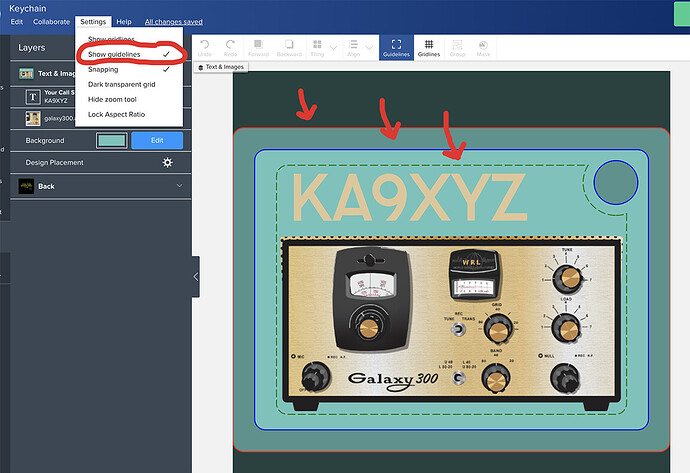
Task: Open the Design Placement gear settings
Action: (x=168, y=162)
